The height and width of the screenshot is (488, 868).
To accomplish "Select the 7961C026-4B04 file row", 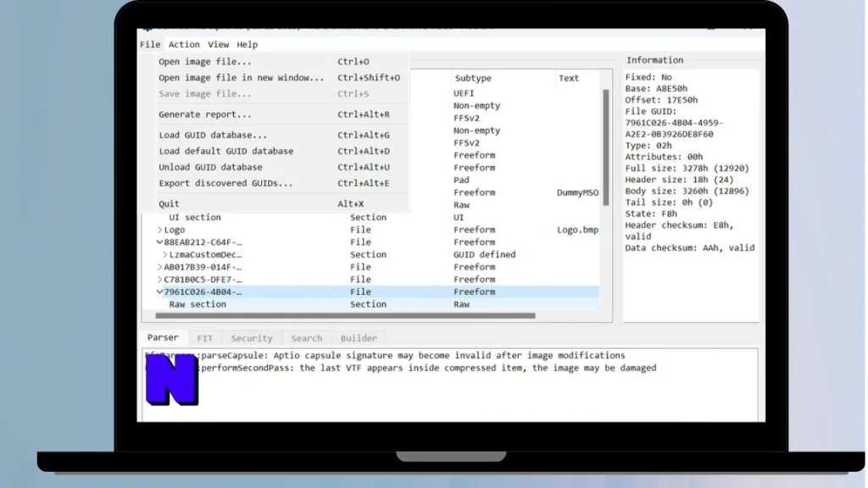I will tap(371, 291).
